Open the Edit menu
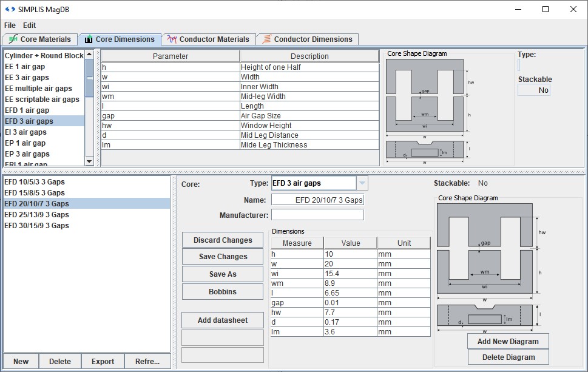 click(x=30, y=25)
